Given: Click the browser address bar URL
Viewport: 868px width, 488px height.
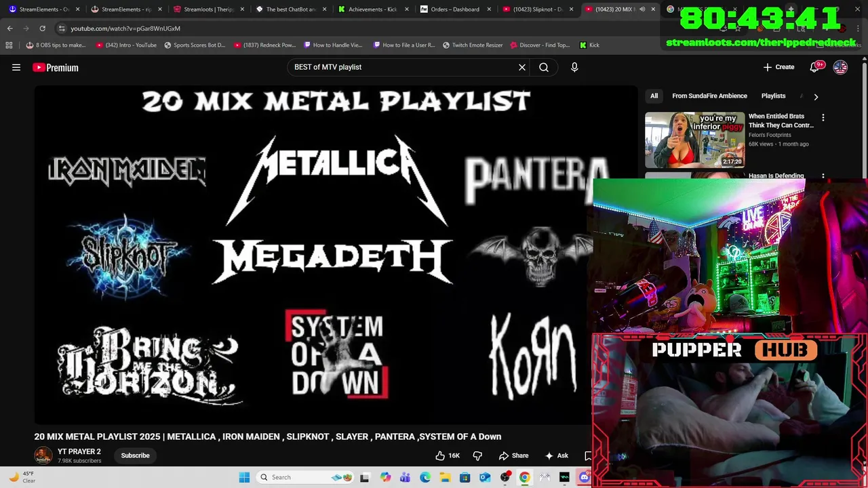Looking at the screenshot, I should coord(125,28).
